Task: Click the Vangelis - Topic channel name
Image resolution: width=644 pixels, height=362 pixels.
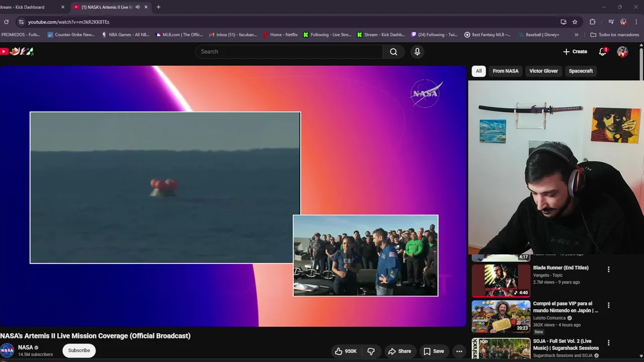Action: point(547,276)
